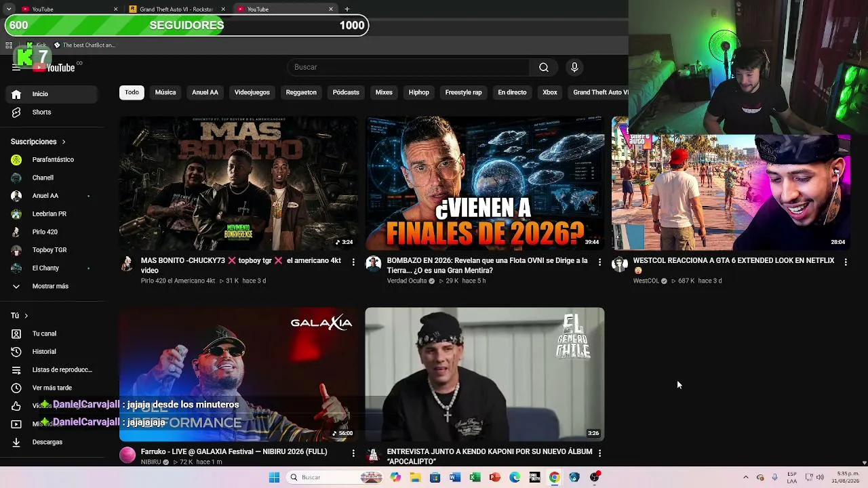Click the YouTube search magnifier button
The width and height of the screenshot is (868, 488).
tap(544, 67)
